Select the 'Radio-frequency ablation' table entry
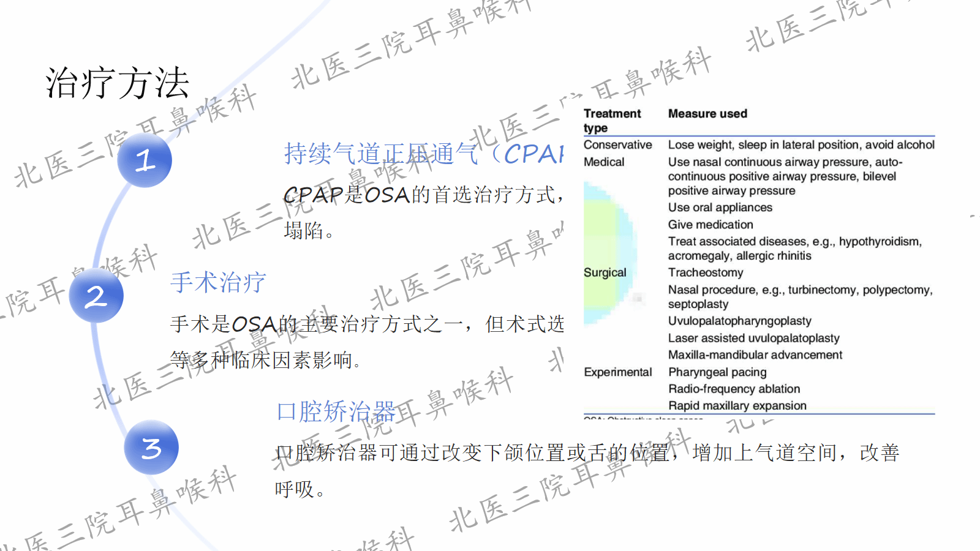Image resolution: width=980 pixels, height=551 pixels. 734,389
